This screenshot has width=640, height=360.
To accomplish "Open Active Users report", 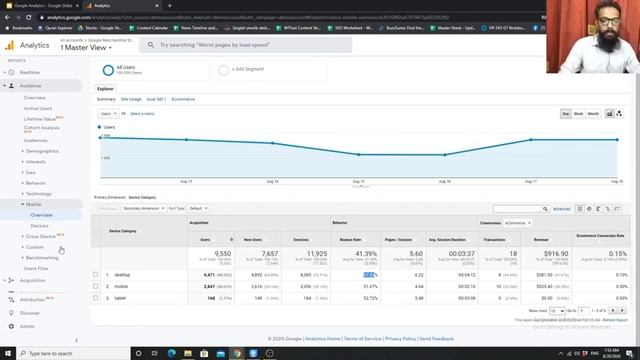I will tap(38, 109).
